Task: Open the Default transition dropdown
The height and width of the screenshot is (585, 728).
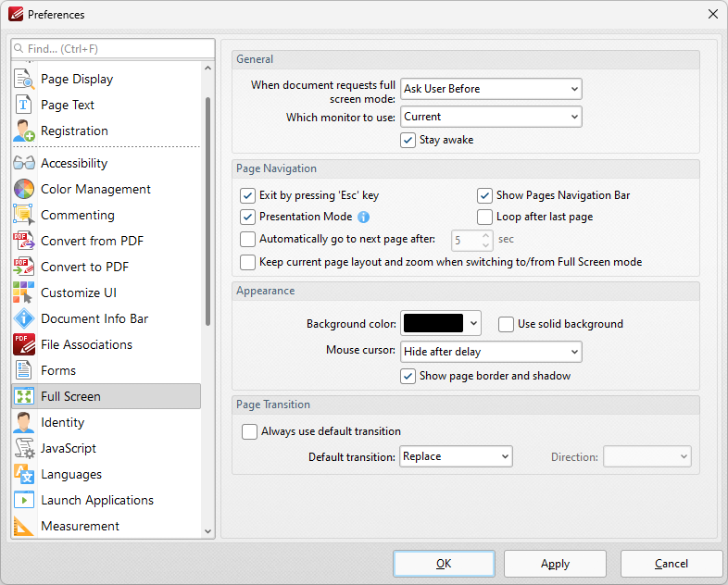Action: (x=456, y=456)
